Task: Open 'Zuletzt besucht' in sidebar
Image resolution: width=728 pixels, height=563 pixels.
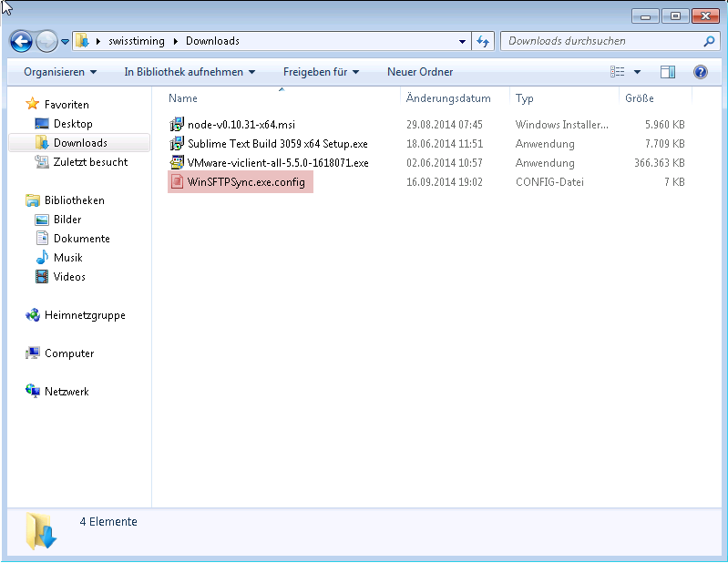Action: [x=90, y=161]
